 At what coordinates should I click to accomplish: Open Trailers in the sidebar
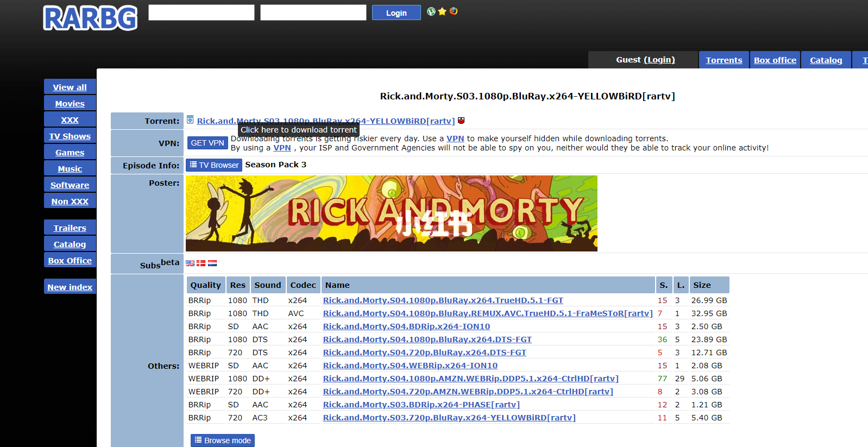tap(70, 228)
